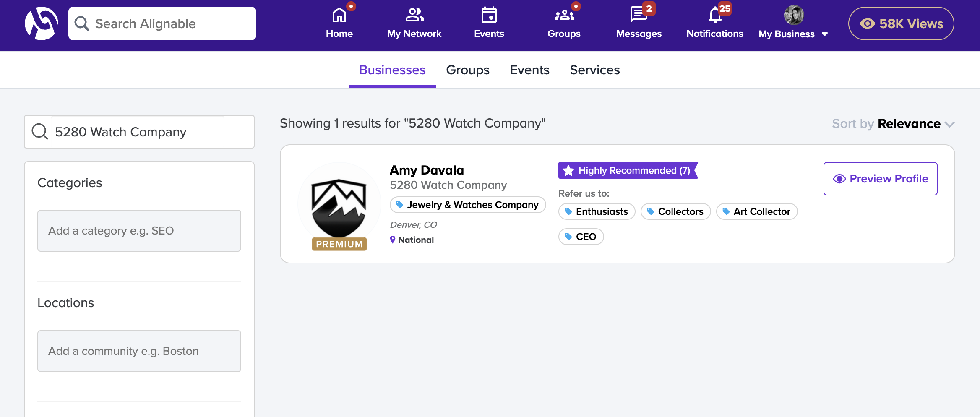Click the National location pin icon

[393, 240]
